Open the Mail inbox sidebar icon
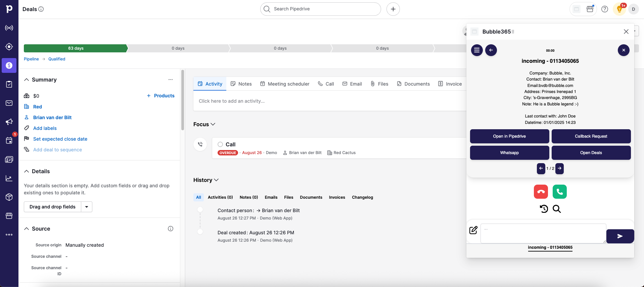Image resolution: width=644 pixels, height=287 pixels. 9,103
